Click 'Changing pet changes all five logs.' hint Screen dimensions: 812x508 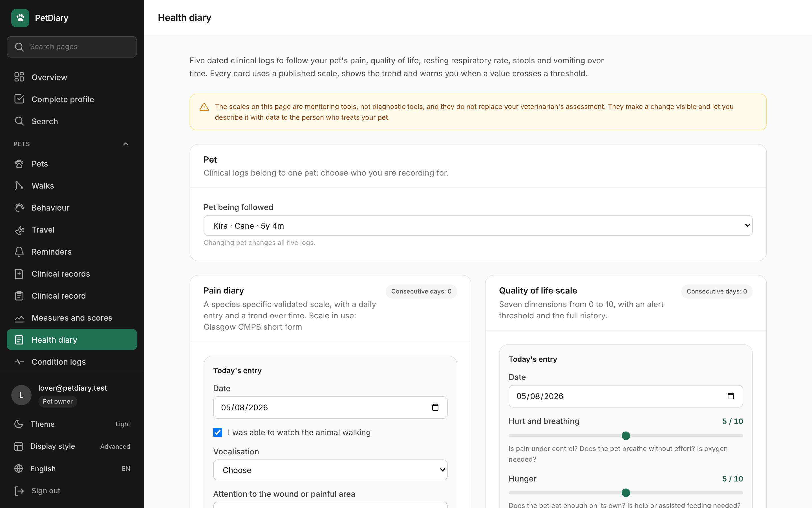[x=259, y=243]
